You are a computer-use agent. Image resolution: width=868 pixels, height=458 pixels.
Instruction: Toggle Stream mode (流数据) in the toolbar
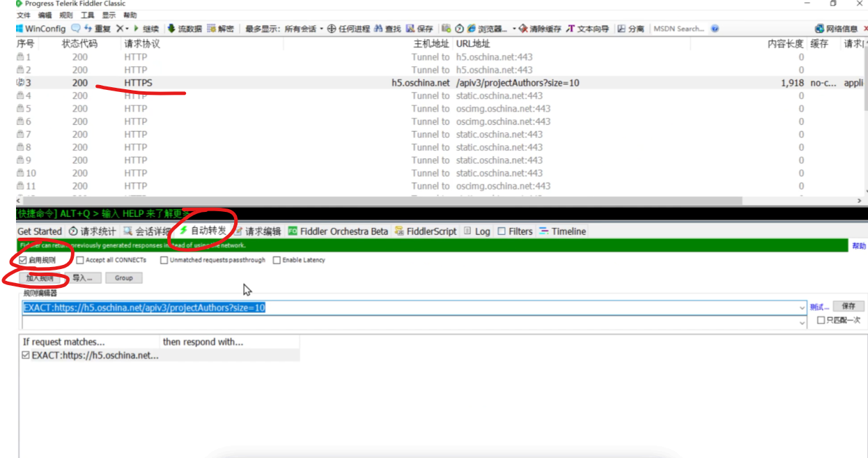[184, 29]
